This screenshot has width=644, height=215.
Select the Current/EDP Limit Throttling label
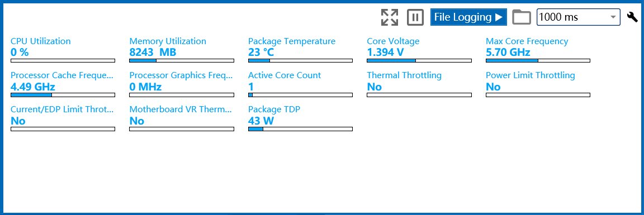pos(62,109)
